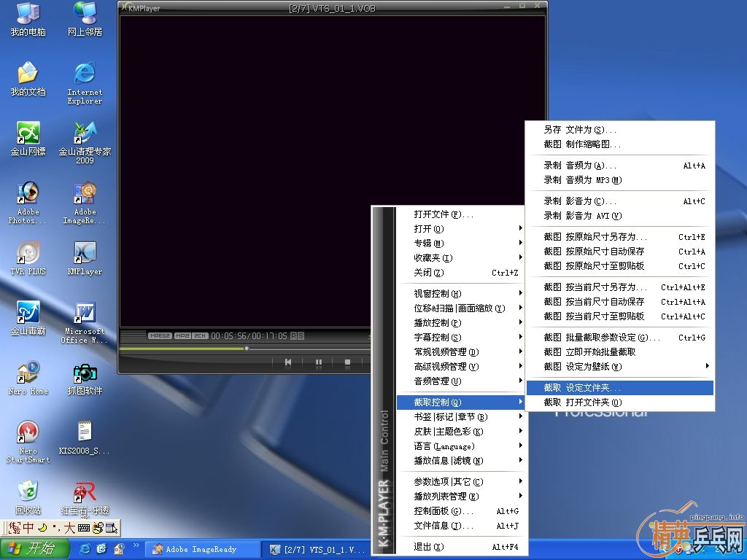Toggle the 中 Chinese input mode

(x=28, y=528)
